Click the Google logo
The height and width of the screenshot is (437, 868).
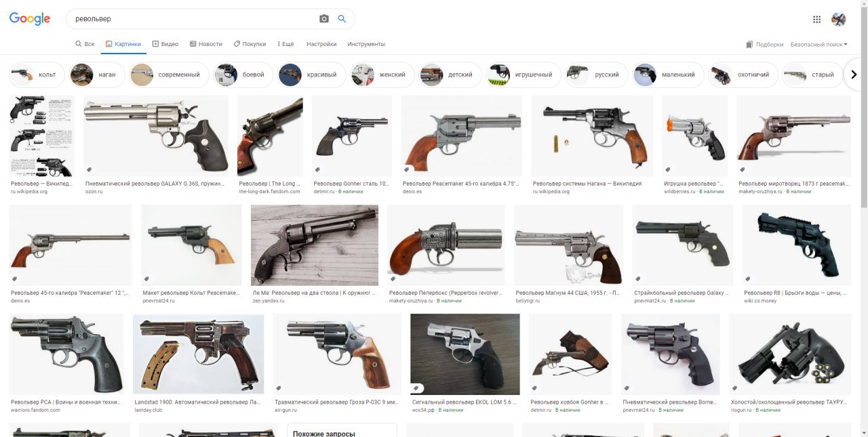tap(30, 19)
